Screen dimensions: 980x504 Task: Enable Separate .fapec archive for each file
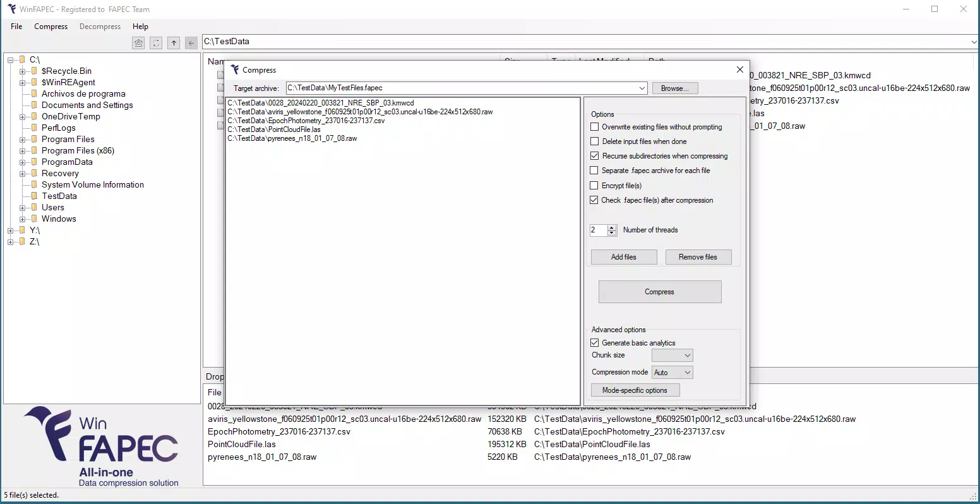point(594,171)
